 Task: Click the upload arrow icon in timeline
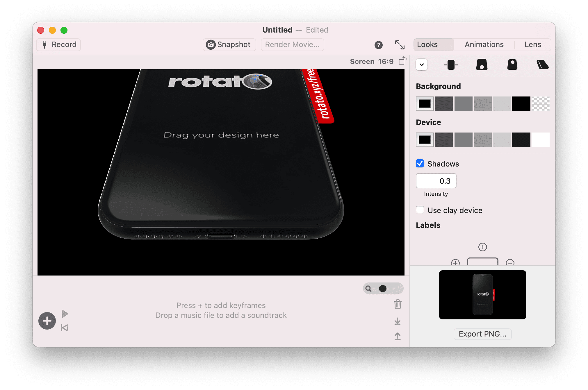(x=398, y=336)
